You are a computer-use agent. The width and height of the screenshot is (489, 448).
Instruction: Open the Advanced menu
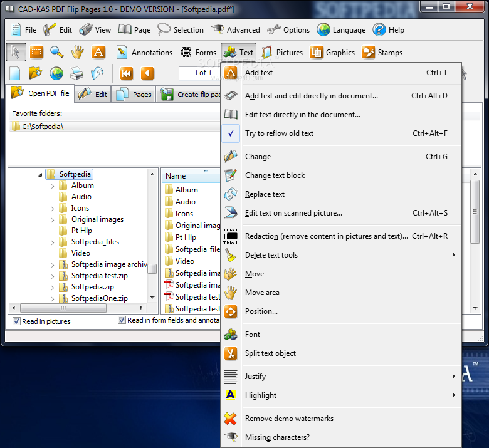point(236,30)
